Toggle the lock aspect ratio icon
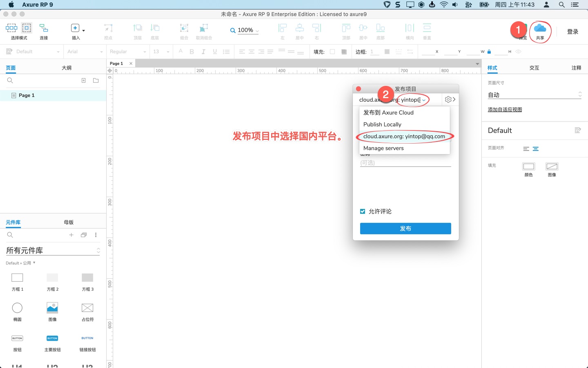The image size is (588, 368). (x=489, y=52)
